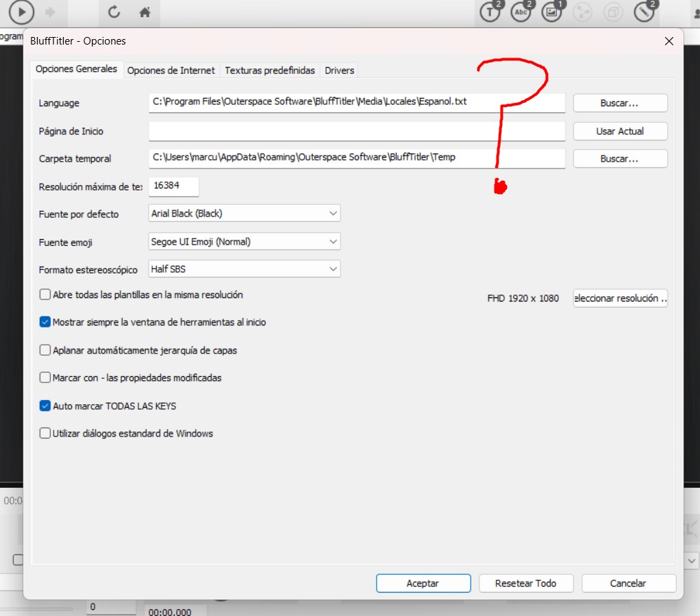Click Aceptar to confirm options
This screenshot has width=700, height=616.
pyautogui.click(x=423, y=583)
